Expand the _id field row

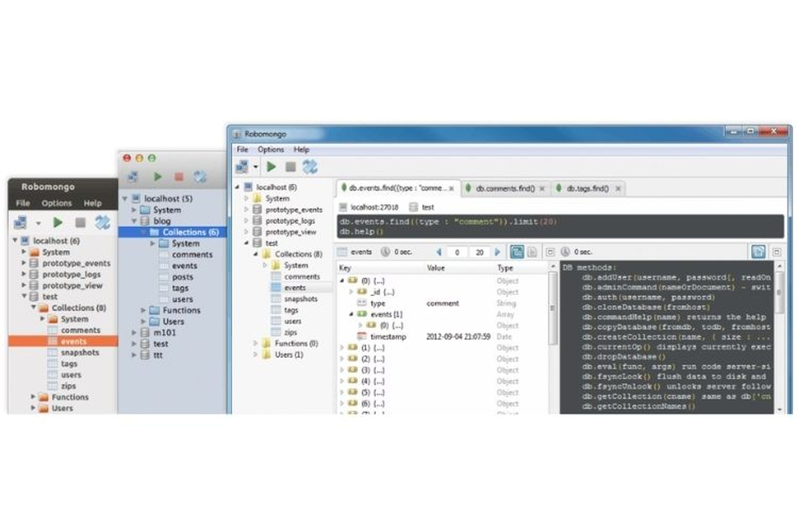point(351,292)
